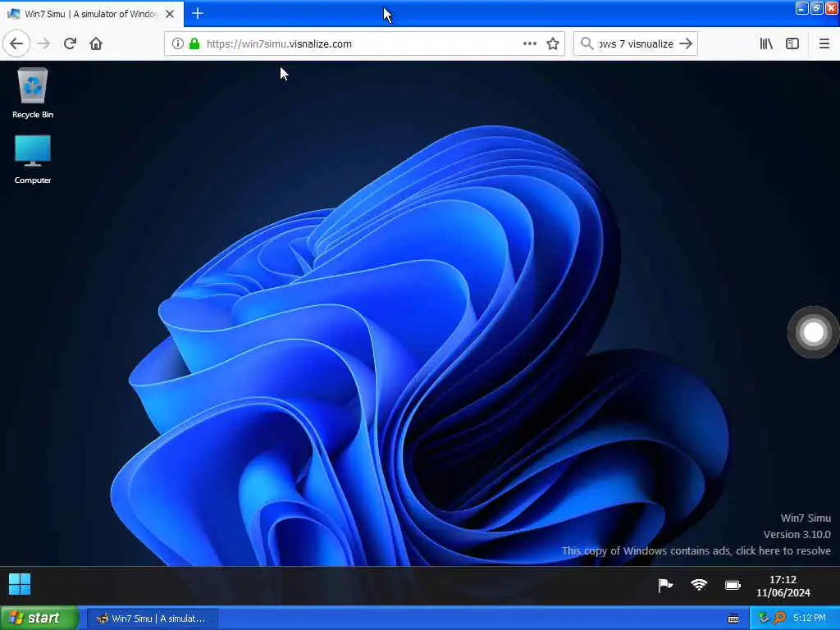Open the browser home page
This screenshot has height=630, width=840.
coord(96,43)
